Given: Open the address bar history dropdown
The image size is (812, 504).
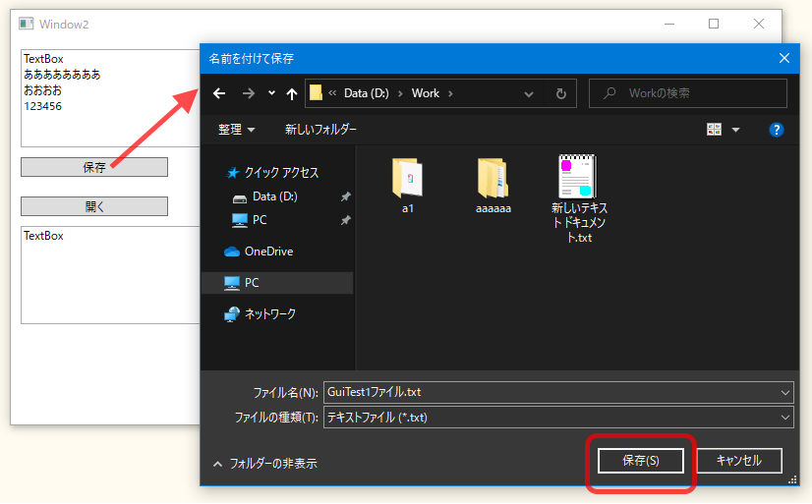Looking at the screenshot, I should tap(529, 94).
